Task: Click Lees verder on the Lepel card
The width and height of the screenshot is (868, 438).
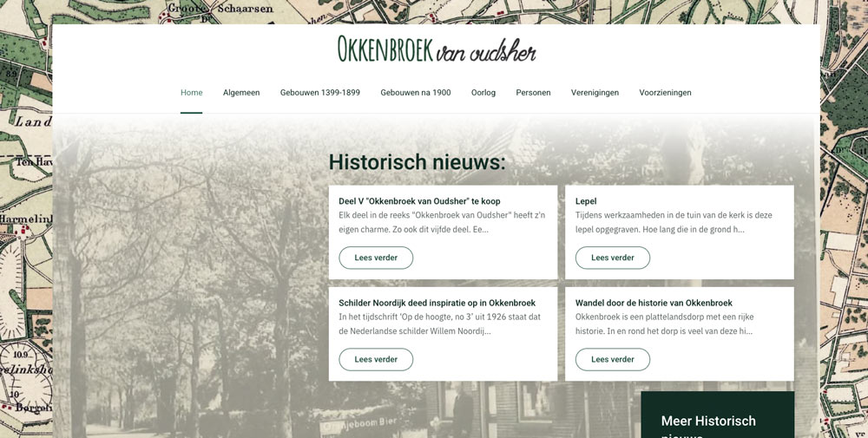Action: click(x=612, y=258)
